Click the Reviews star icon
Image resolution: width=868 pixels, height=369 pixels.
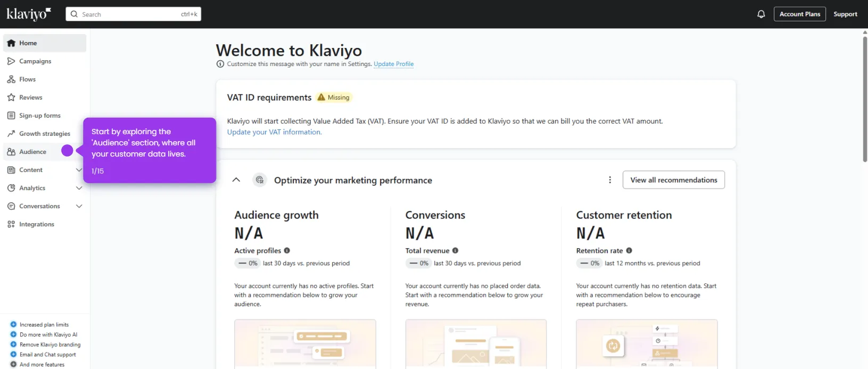pos(11,97)
